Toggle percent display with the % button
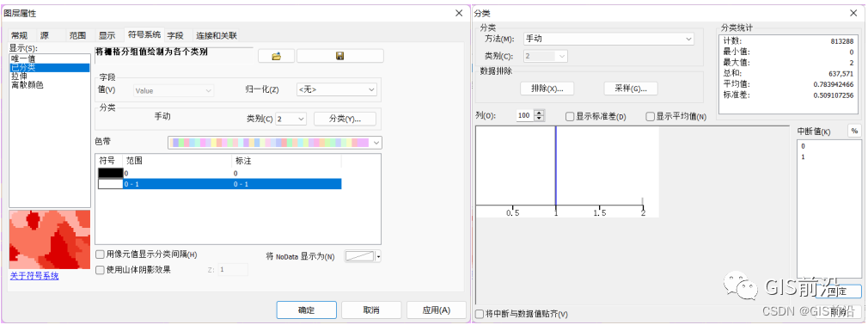 point(853,132)
